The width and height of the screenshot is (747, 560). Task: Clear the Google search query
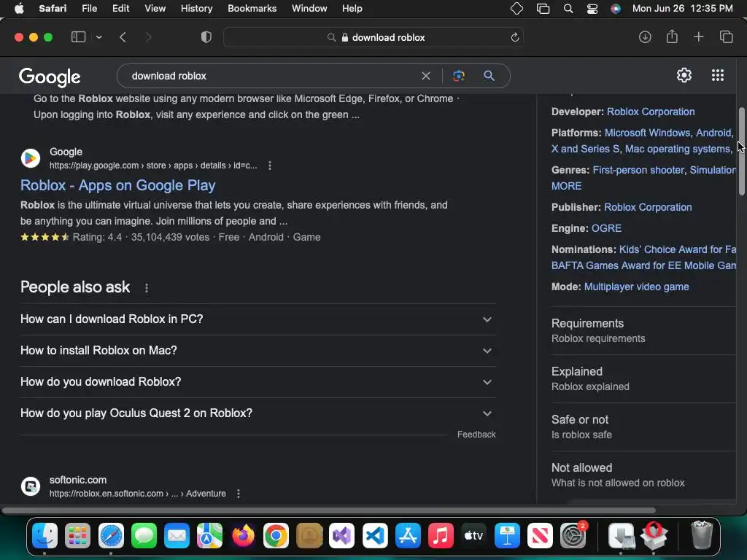tap(426, 76)
